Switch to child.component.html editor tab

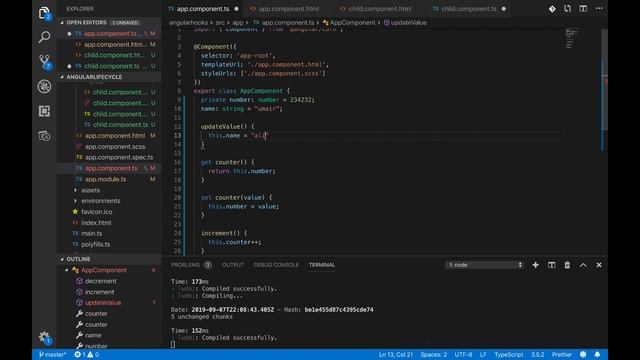[380, 9]
